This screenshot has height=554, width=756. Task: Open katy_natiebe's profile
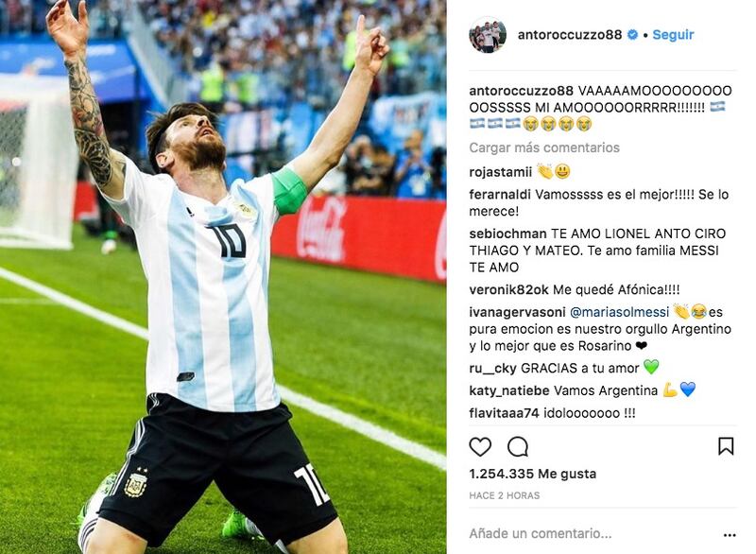[x=509, y=391]
